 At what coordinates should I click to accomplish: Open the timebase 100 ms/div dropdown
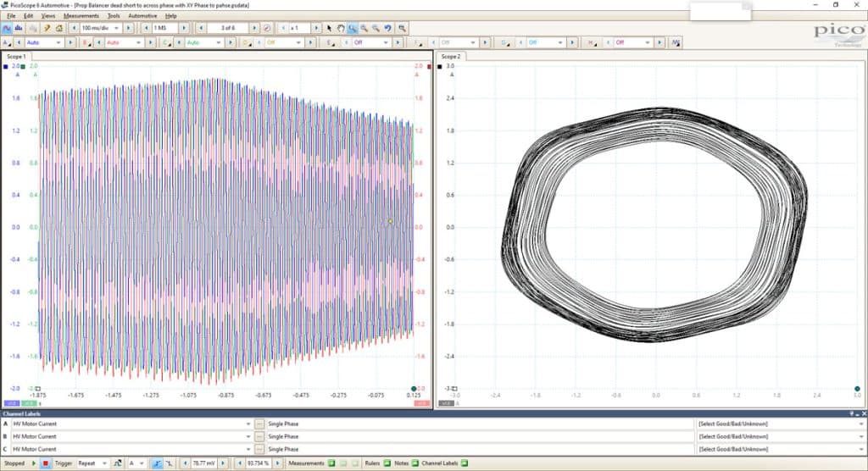tap(100, 28)
